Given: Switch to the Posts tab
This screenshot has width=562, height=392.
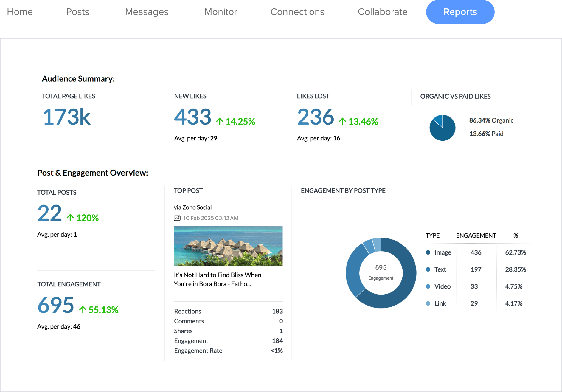Looking at the screenshot, I should [77, 12].
